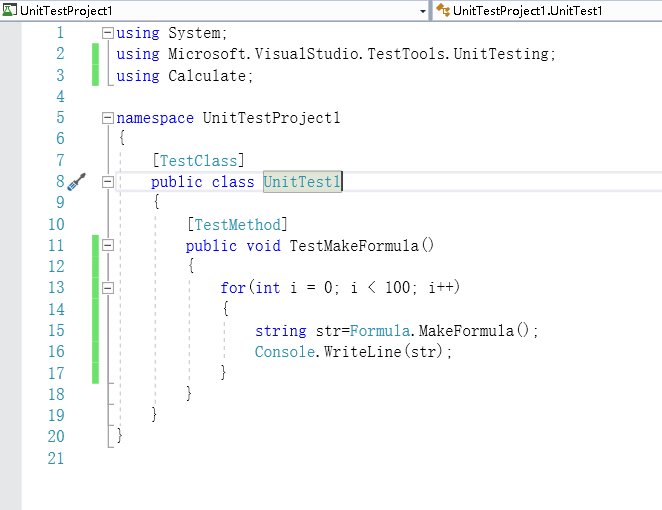Screen dimensions: 662x510
Task: Collapse the UnitTest1 class outlining box
Action: [108, 182]
